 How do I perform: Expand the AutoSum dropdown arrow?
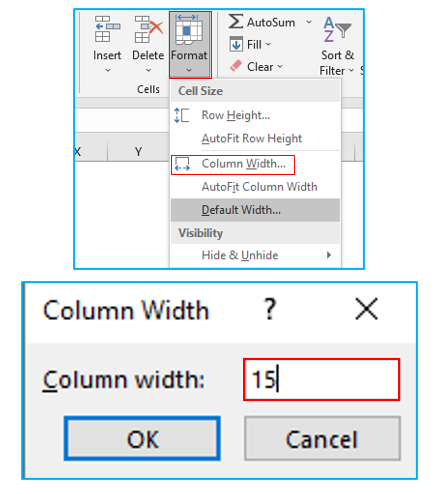coord(309,22)
